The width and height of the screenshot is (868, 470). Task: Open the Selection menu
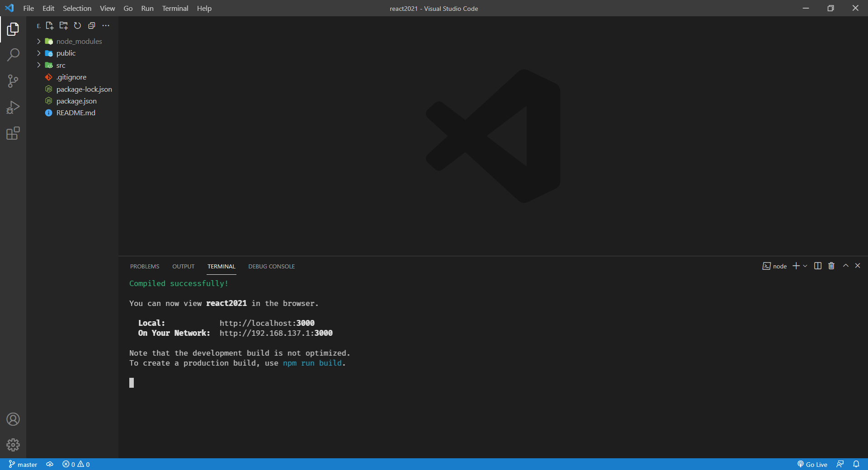(77, 8)
